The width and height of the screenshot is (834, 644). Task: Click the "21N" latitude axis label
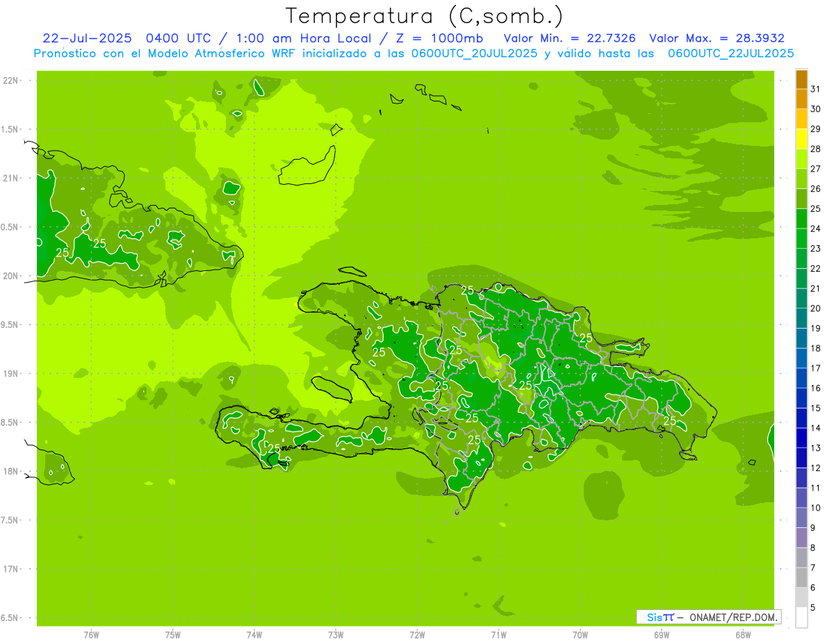click(x=10, y=179)
